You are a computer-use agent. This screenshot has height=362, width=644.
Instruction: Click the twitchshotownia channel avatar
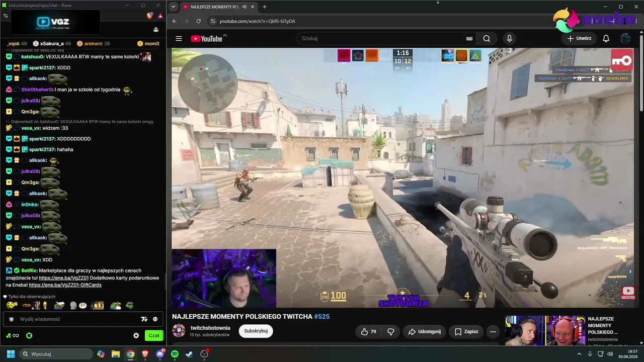(179, 331)
